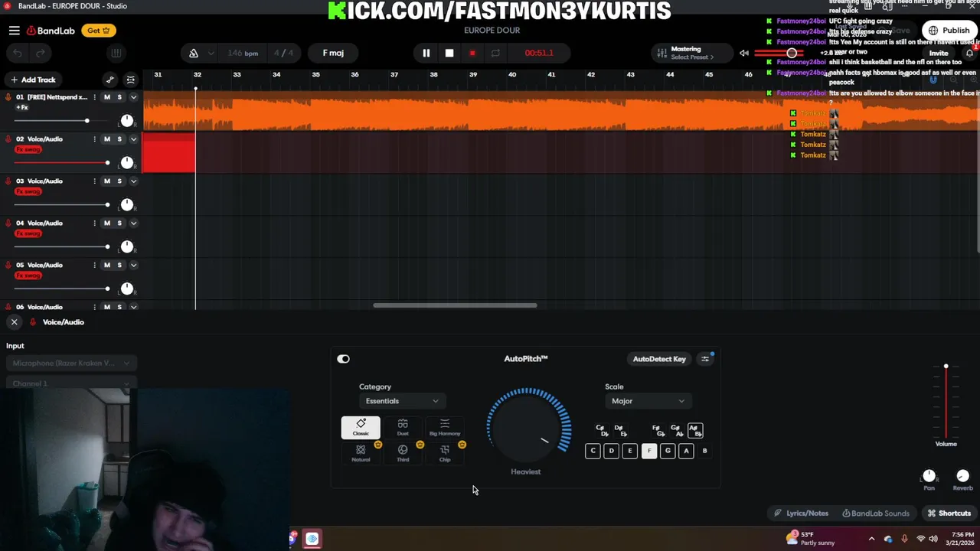The image size is (980, 551).
Task: Solo track 03 Voice/Audio
Action: coord(119,181)
